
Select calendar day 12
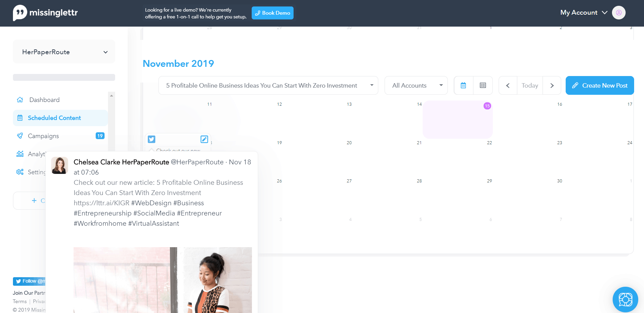[279, 104]
